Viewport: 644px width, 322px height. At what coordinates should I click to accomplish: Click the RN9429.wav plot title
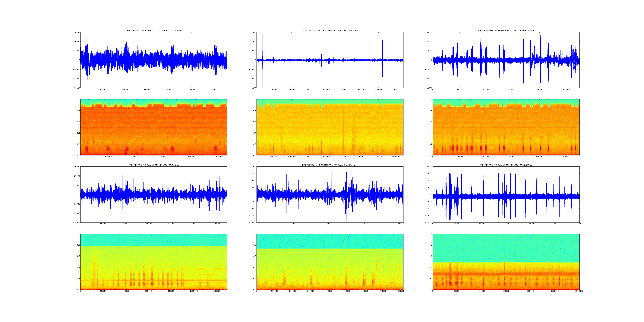(x=153, y=31)
